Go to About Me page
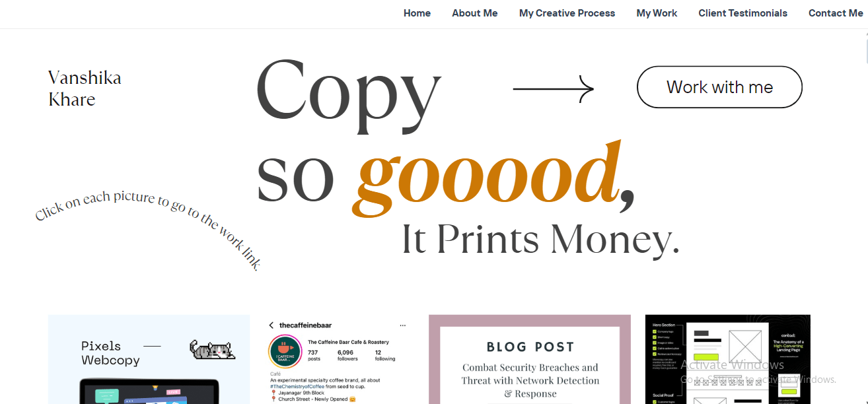The height and width of the screenshot is (404, 868). pyautogui.click(x=475, y=13)
